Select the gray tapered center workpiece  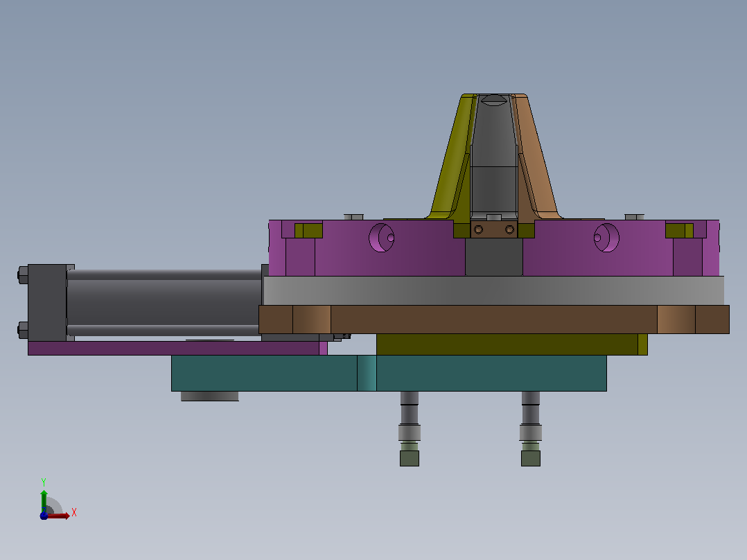click(x=493, y=157)
